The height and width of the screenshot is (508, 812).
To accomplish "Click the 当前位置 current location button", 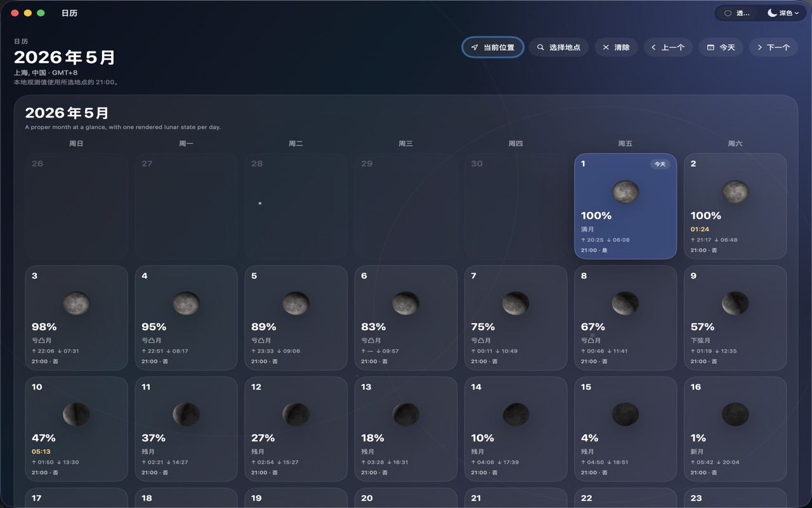I will (x=493, y=48).
